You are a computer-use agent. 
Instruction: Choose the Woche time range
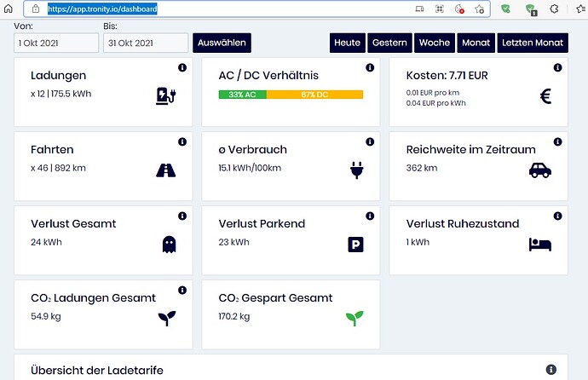click(x=435, y=43)
